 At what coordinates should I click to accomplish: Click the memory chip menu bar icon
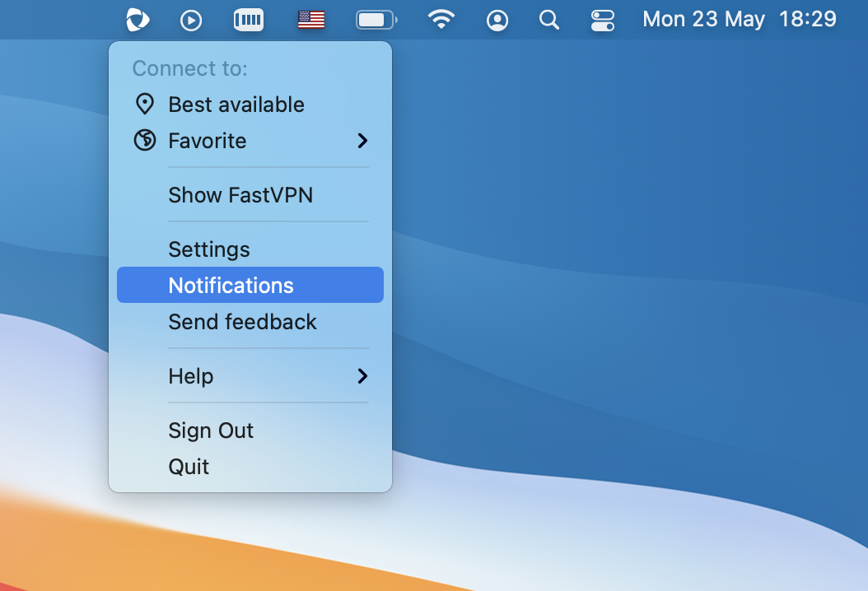[x=249, y=20]
